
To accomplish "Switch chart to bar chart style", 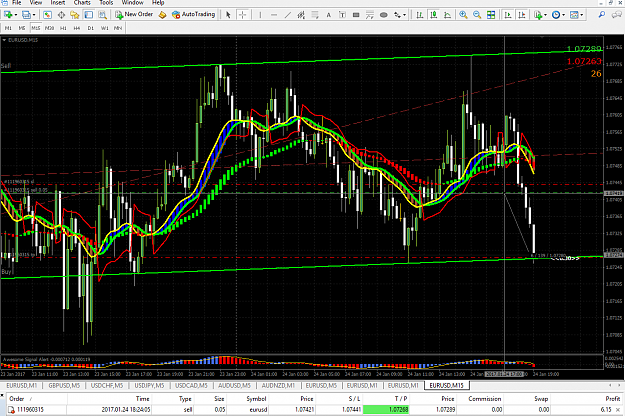I will pos(420,15).
